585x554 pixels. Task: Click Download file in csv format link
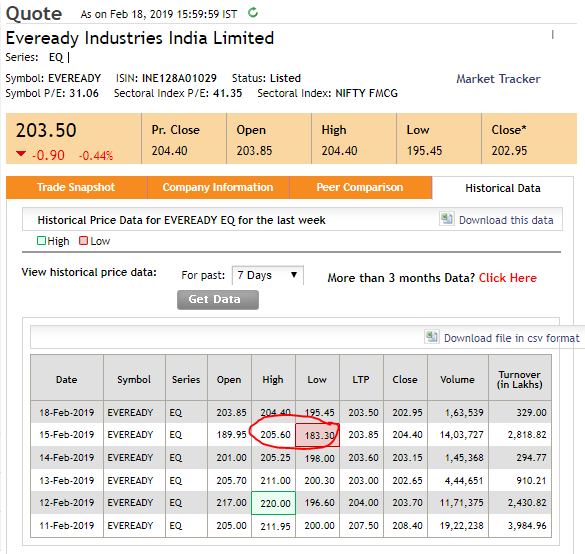[x=512, y=338]
